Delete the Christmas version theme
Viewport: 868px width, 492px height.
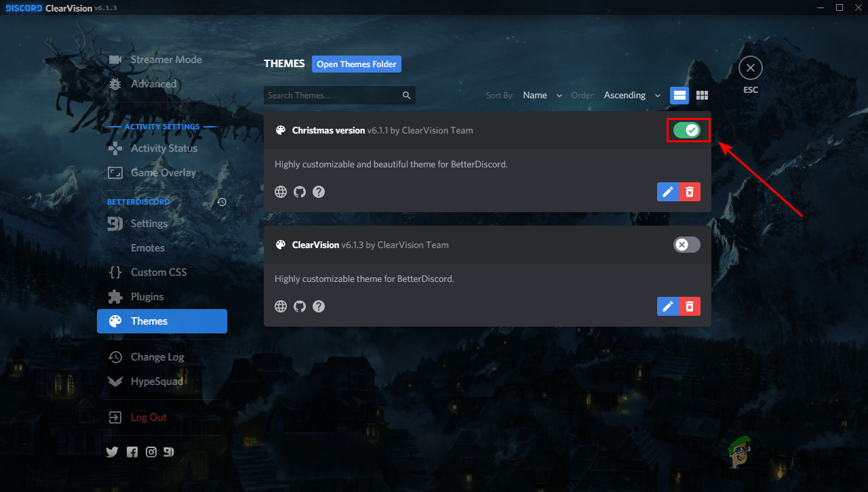[x=690, y=192]
